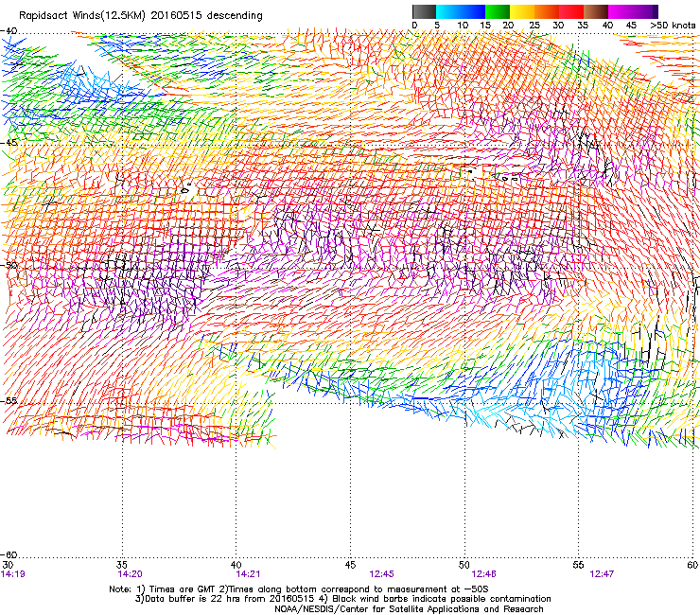This screenshot has height=615, width=700.
Task: Click the NOAA/NESDIS credit line
Action: pyautogui.click(x=409, y=609)
